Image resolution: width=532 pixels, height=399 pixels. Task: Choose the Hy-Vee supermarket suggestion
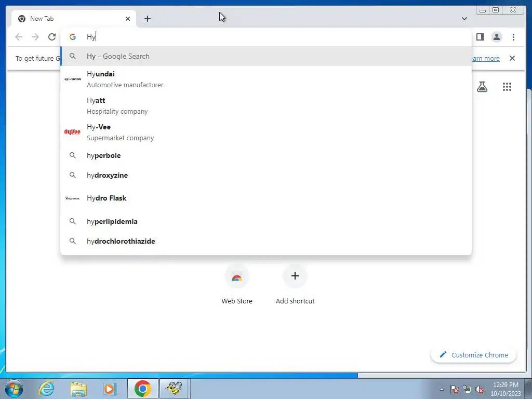tap(266, 132)
